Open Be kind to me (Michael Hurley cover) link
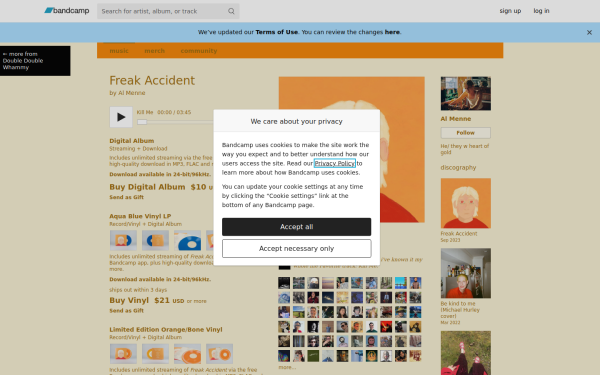The width and height of the screenshot is (600, 375). (460, 310)
